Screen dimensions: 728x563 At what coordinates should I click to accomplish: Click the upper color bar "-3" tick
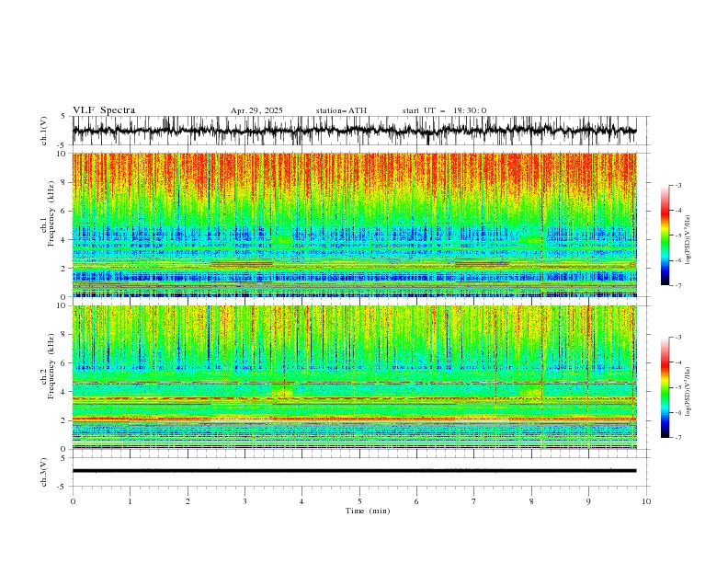677,185
